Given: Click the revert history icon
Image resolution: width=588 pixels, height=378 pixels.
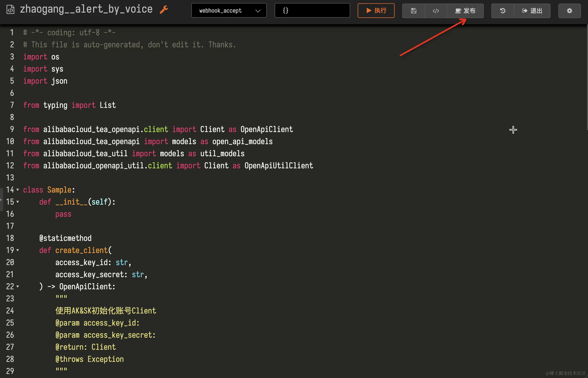Looking at the screenshot, I should [502, 11].
